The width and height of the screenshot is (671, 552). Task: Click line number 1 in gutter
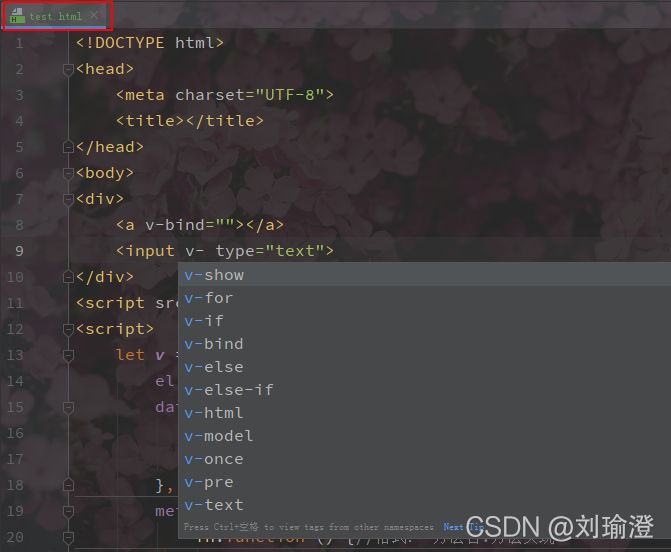tap(19, 43)
